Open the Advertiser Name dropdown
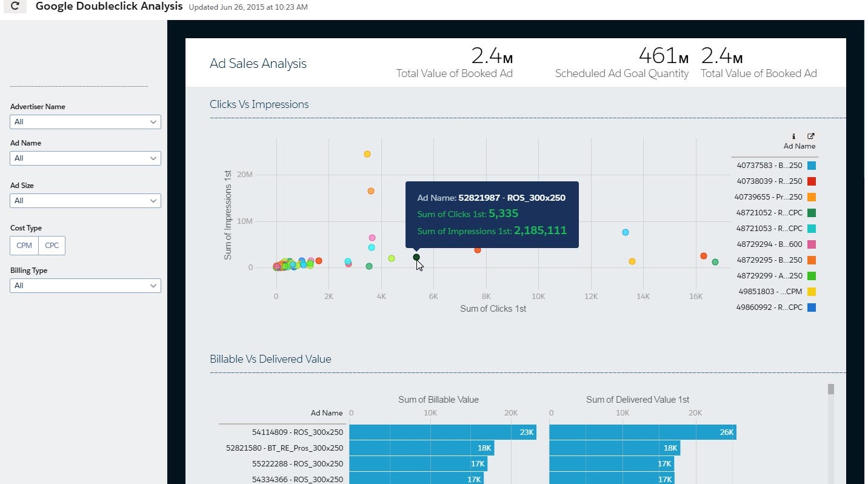 (85, 122)
